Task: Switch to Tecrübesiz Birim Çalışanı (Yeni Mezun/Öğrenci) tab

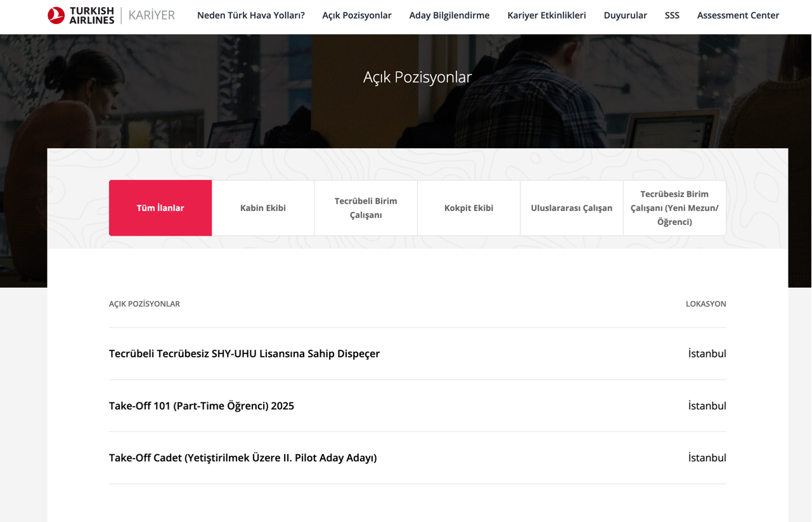Action: (674, 208)
